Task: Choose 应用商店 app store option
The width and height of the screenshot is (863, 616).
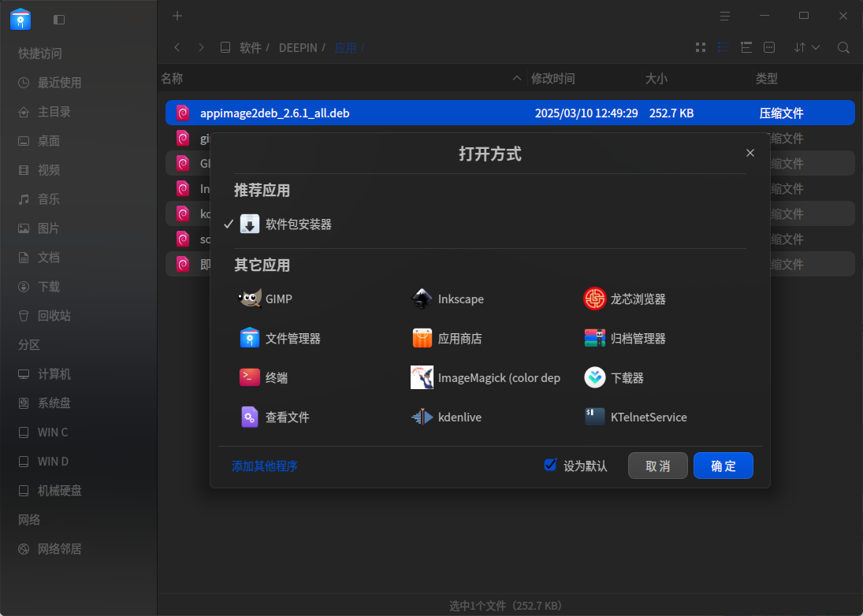Action: click(x=447, y=338)
